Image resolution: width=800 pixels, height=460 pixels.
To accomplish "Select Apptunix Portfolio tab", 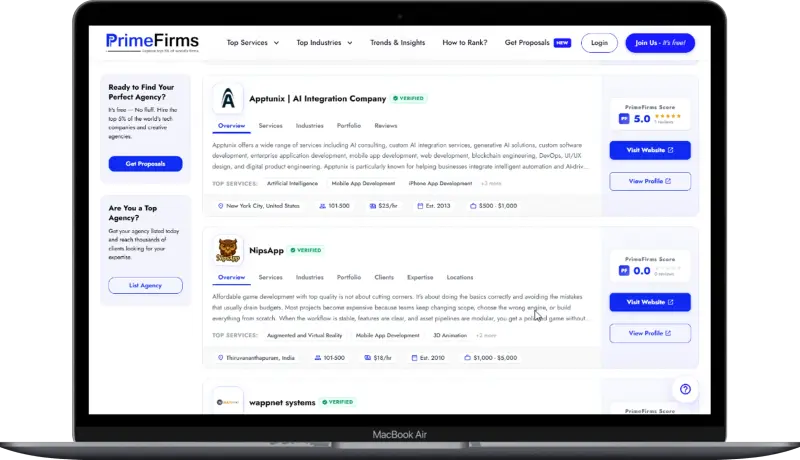I will click(x=348, y=126).
